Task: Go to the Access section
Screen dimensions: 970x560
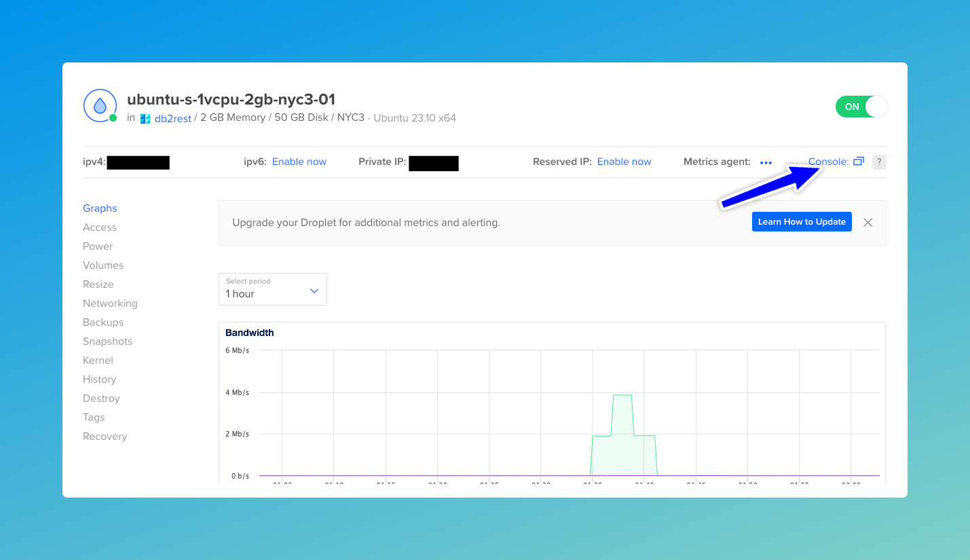Action: point(100,227)
